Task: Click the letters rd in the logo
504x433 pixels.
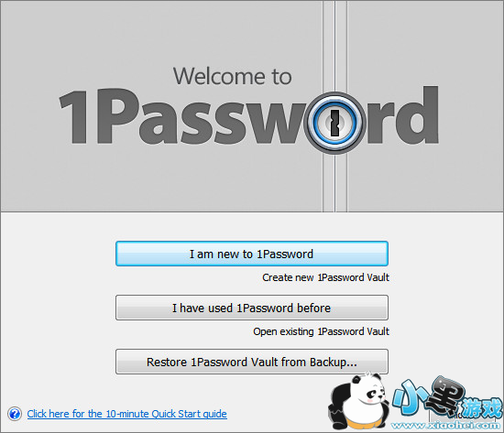Action: 402,115
